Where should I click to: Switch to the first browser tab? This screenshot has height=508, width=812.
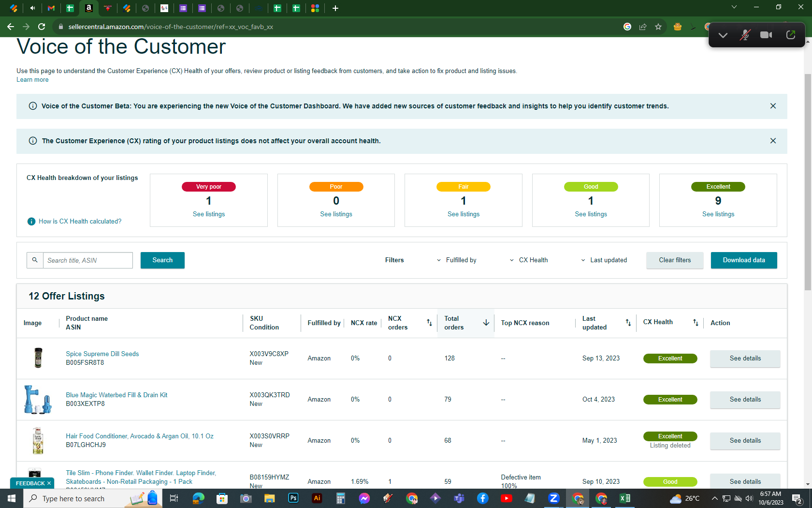point(14,8)
